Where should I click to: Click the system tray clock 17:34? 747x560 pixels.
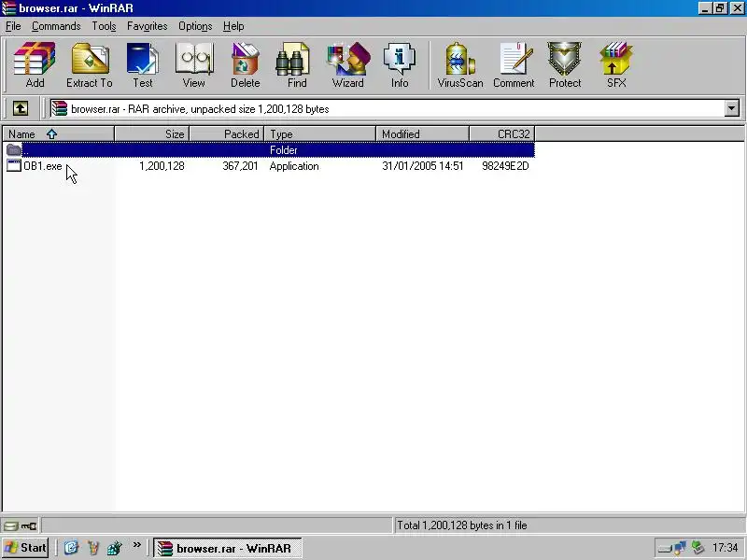tap(725, 548)
